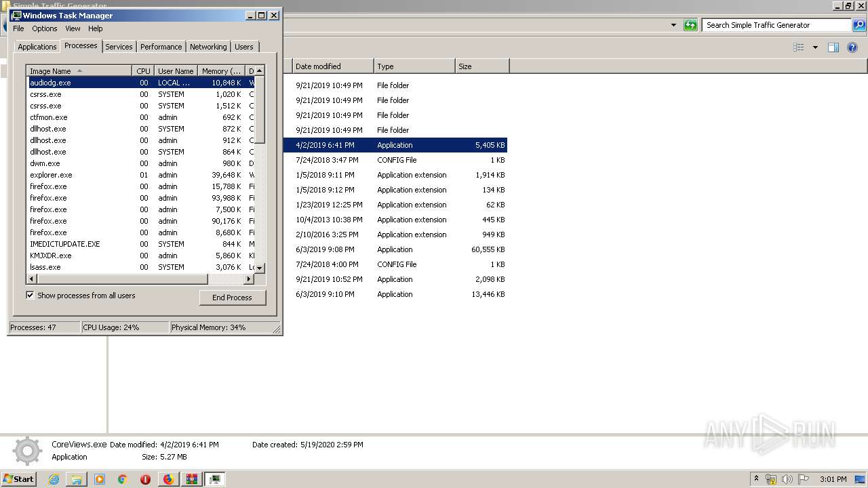The height and width of the screenshot is (488, 868).
Task: Click the process list scroll right arrow
Action: tap(250, 279)
